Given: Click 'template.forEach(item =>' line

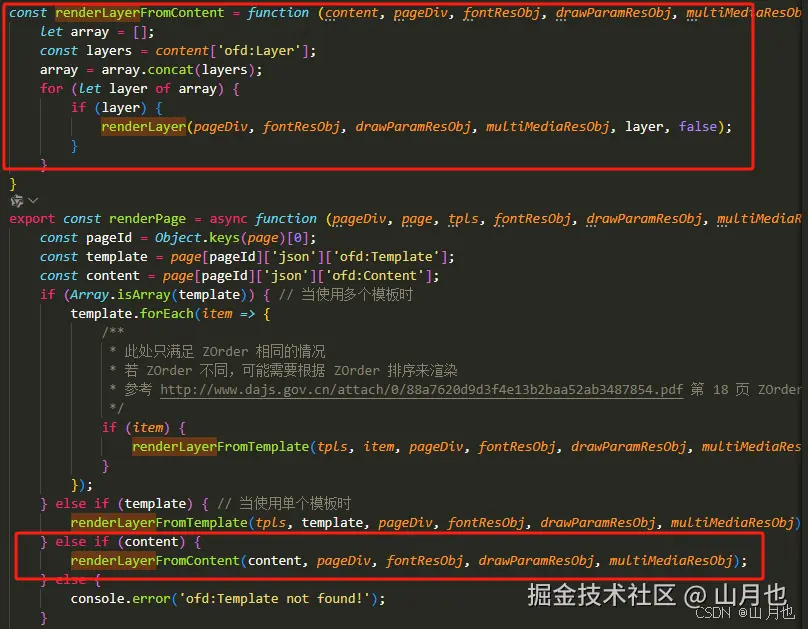Looking at the screenshot, I should pos(170,314).
